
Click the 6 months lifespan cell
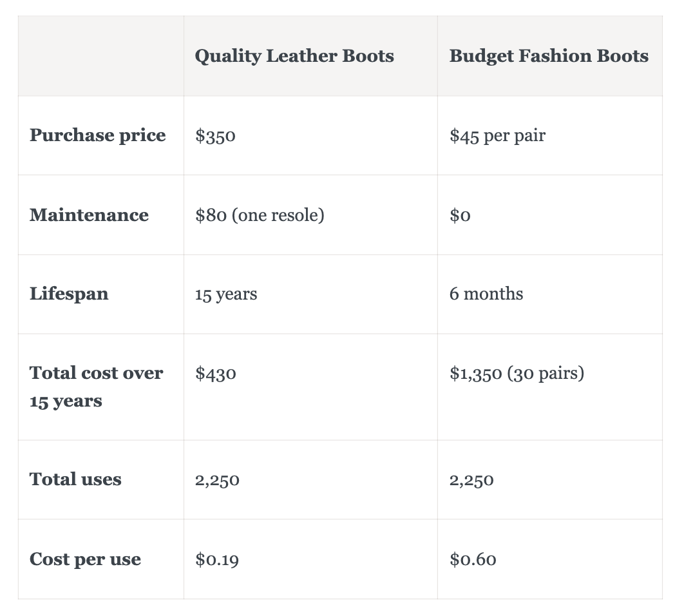point(486,294)
